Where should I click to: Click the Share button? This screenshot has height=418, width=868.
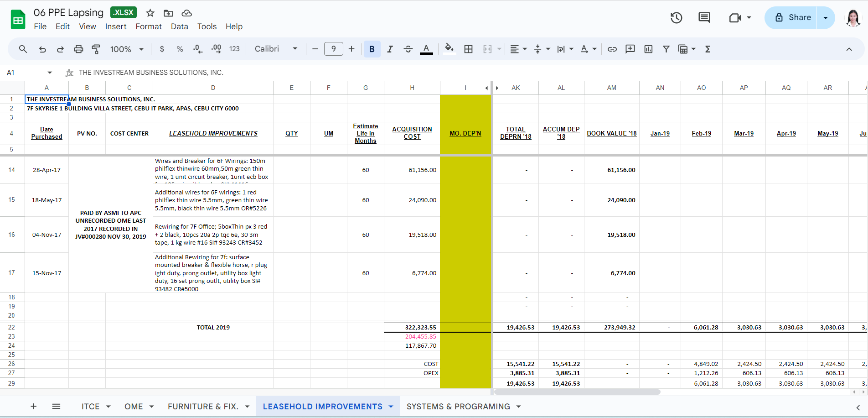click(x=791, y=18)
